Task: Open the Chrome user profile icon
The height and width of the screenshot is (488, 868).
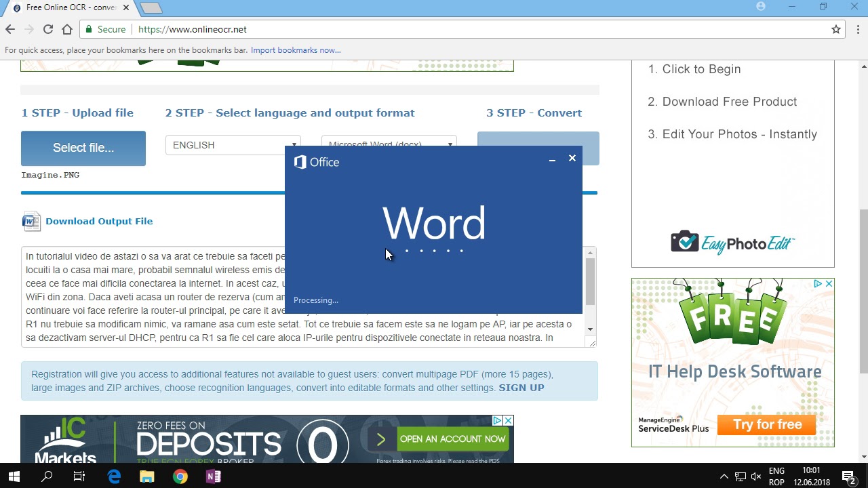Action: pos(761,6)
